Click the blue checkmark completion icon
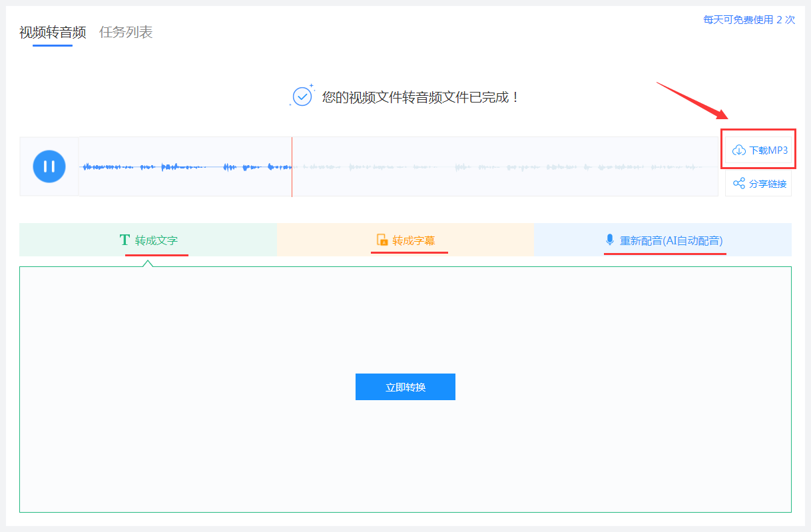 point(303,97)
